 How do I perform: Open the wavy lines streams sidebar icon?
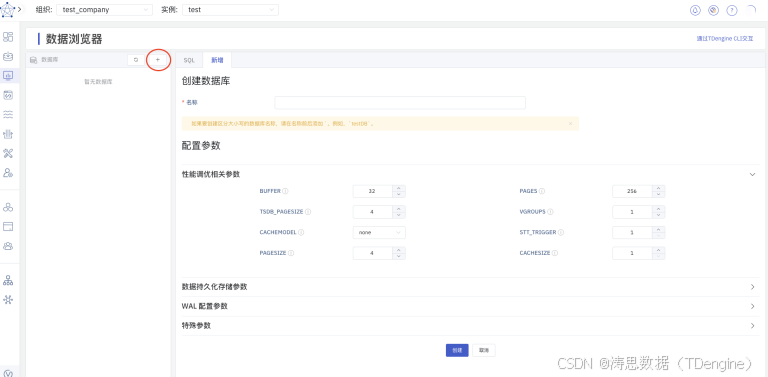coord(8,115)
